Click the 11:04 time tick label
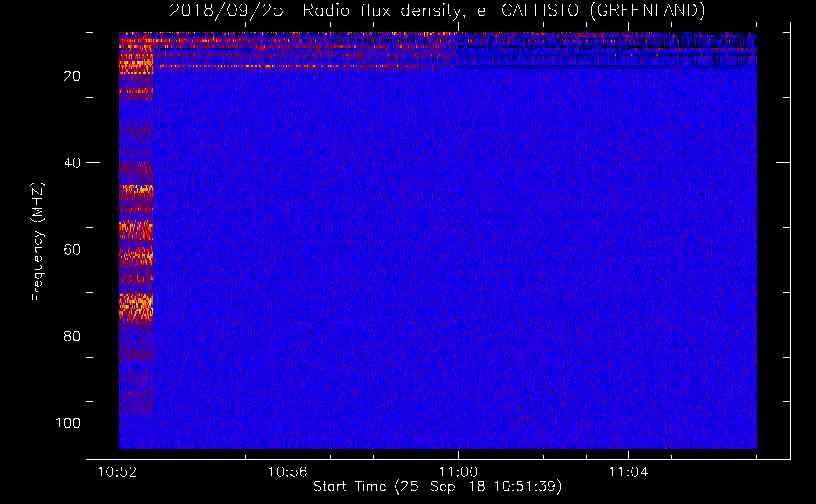Screen dimensions: 816x504 click(628, 472)
